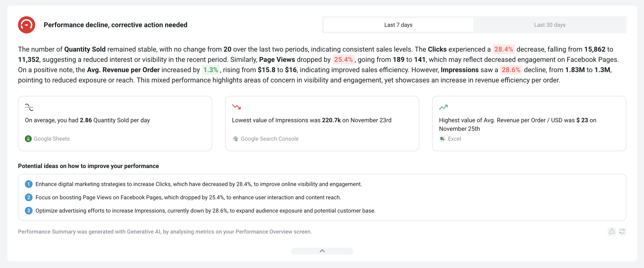This screenshot has height=268, width=644.
Task: Select the green rising trend icon
Action: [x=443, y=107]
